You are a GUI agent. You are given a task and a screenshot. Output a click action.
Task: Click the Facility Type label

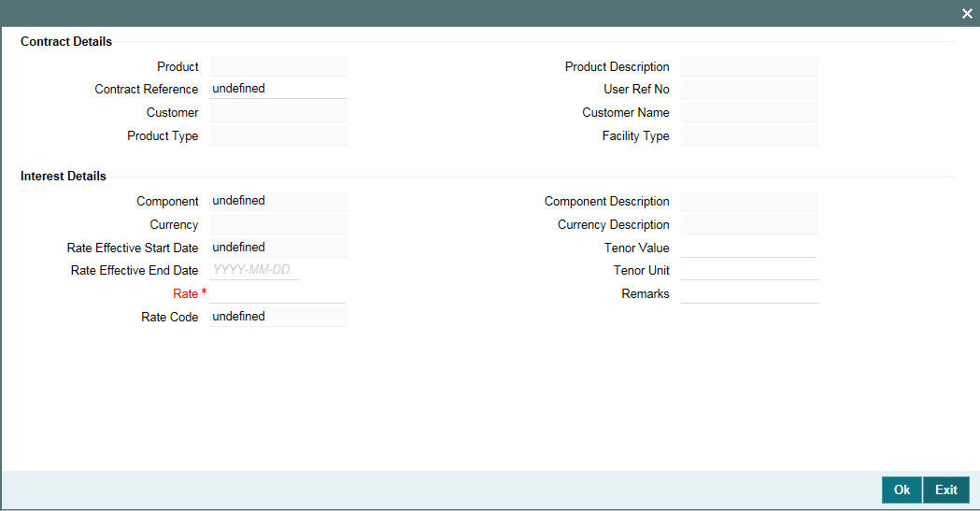(635, 136)
